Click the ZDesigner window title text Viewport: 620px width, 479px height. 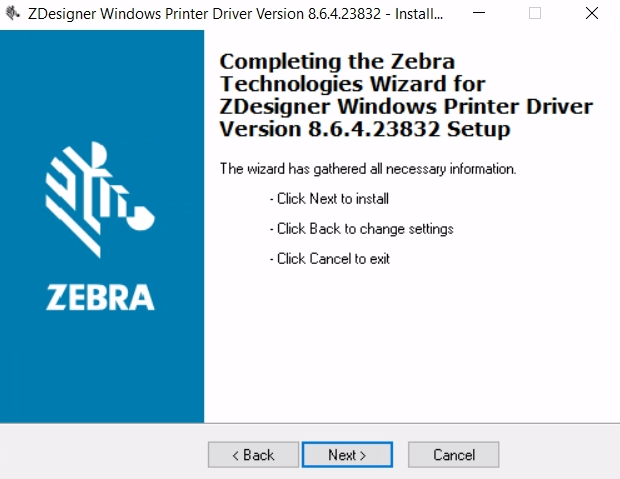point(235,13)
